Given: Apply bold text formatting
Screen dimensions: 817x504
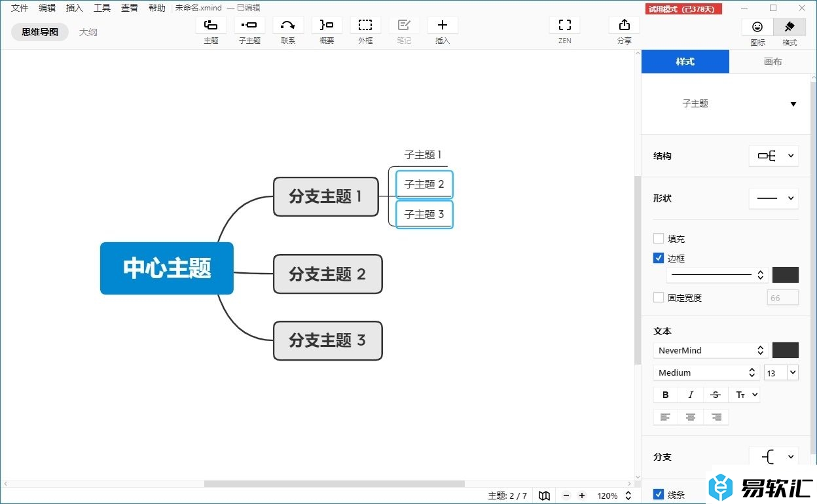Looking at the screenshot, I should (666, 395).
